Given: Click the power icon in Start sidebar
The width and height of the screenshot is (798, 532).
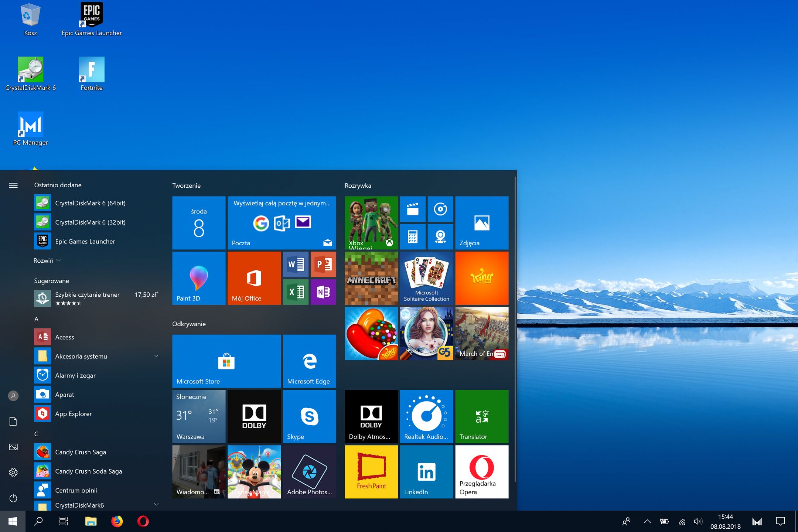Looking at the screenshot, I should coord(13,498).
